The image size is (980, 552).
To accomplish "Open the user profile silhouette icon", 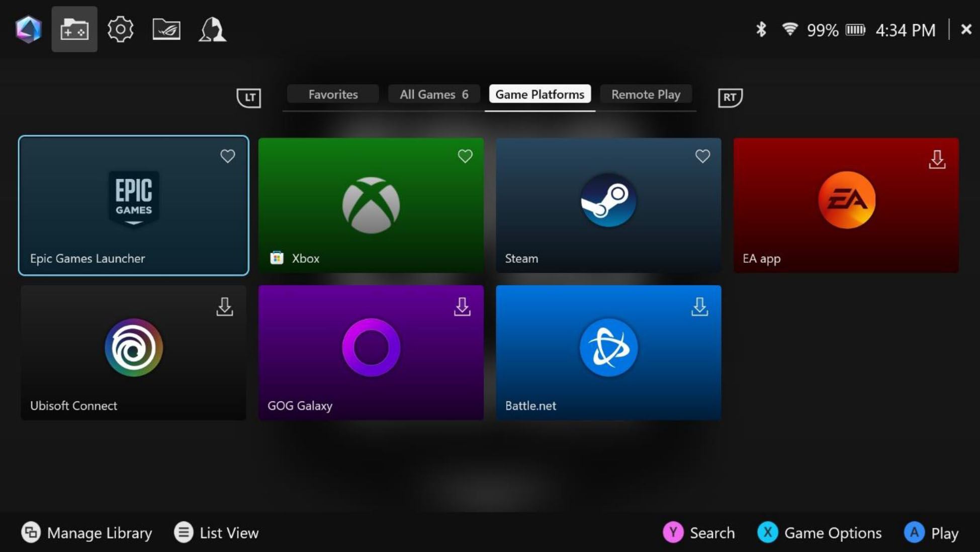I will pos(212,30).
